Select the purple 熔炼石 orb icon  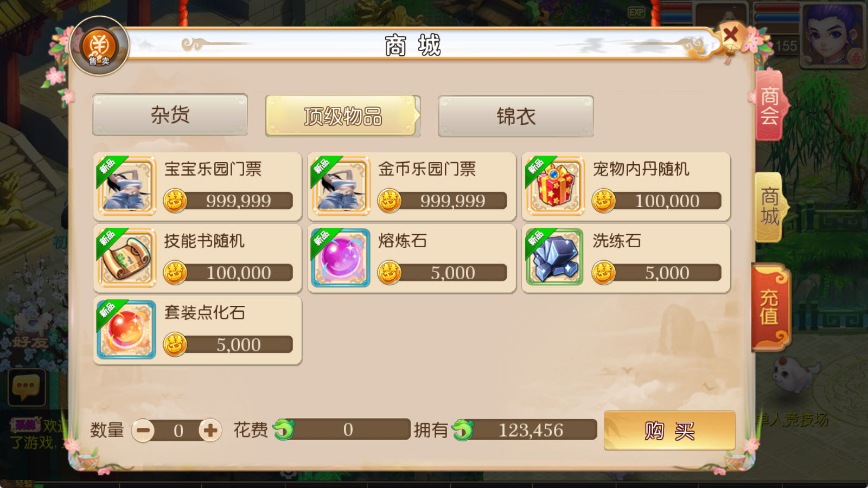(x=341, y=258)
